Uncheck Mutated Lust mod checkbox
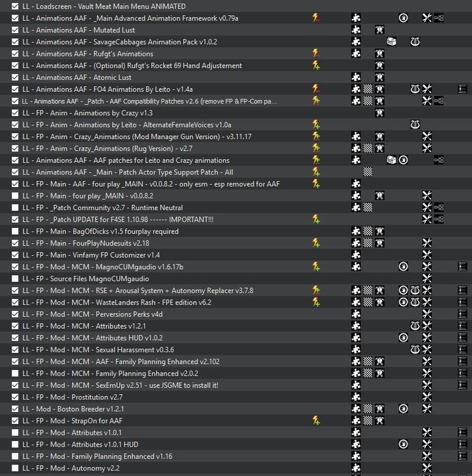The width and height of the screenshot is (472, 476). (x=15, y=30)
